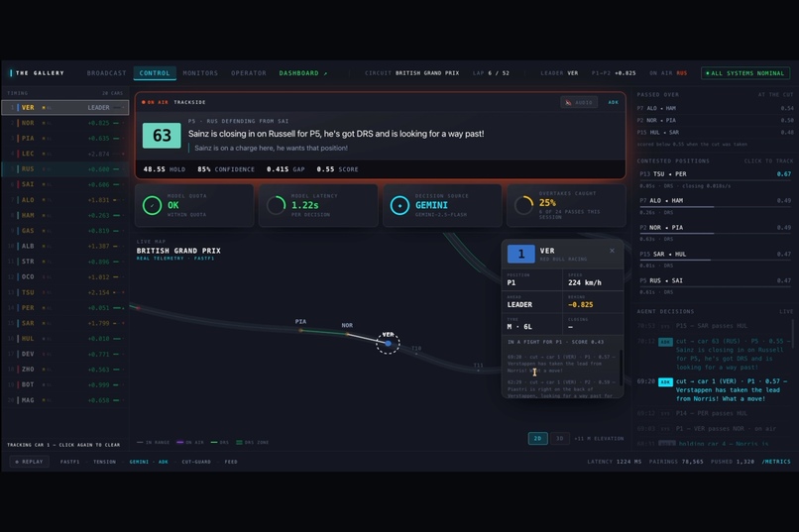Select RUS row in timing list

click(x=64, y=169)
